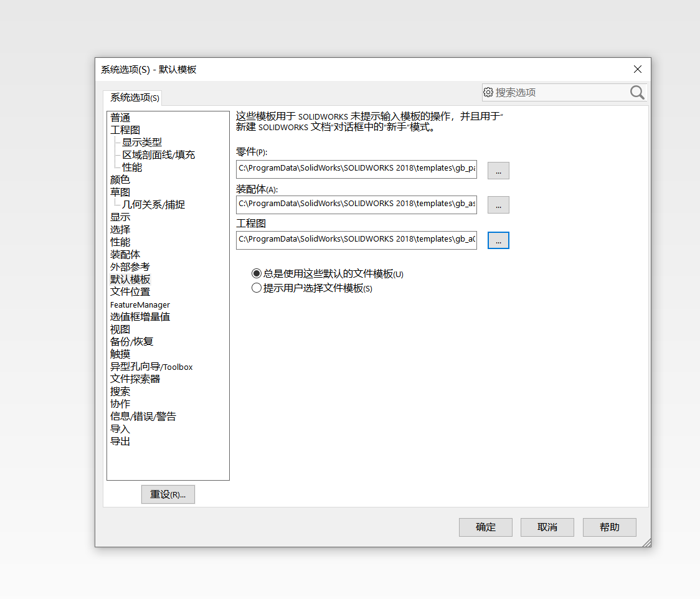Image resolution: width=700 pixels, height=599 pixels.
Task: Browse for the 装配体 template file
Action: pos(498,205)
